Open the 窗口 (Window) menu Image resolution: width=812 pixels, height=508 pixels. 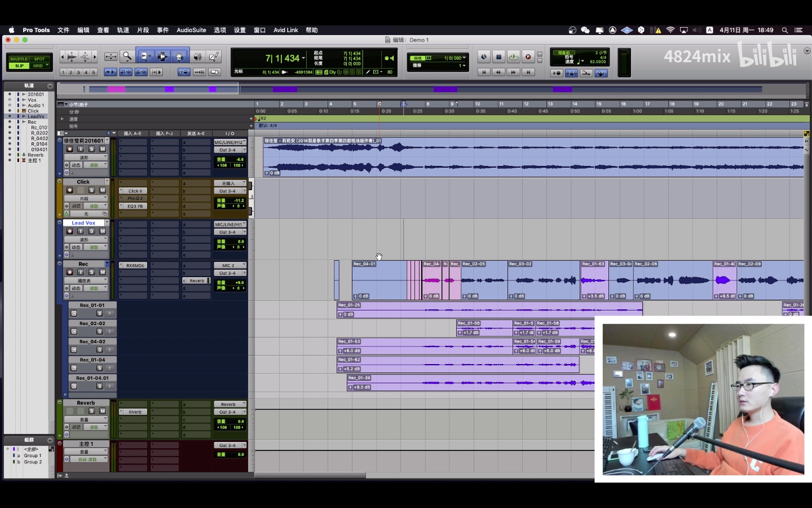(x=259, y=30)
